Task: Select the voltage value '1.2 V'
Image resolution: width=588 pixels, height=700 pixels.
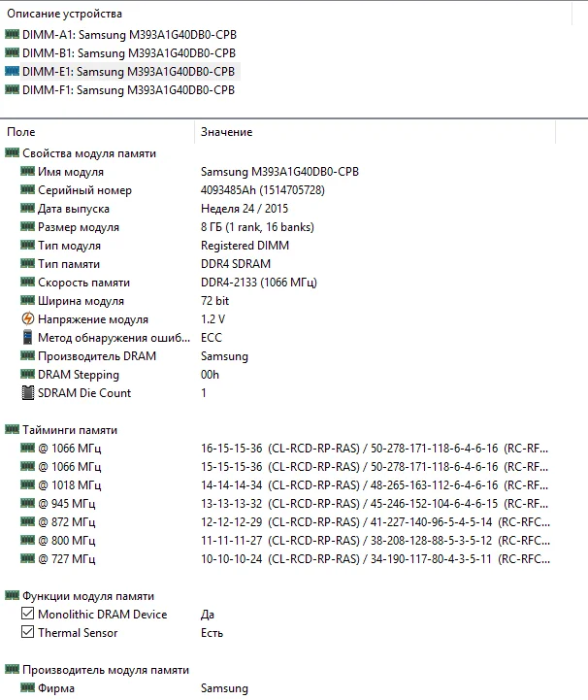Action: pos(212,319)
